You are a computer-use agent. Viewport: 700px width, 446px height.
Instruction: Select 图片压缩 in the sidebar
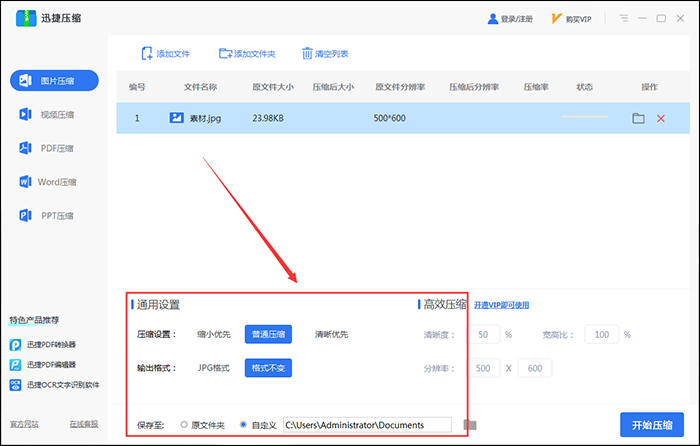pos(54,80)
